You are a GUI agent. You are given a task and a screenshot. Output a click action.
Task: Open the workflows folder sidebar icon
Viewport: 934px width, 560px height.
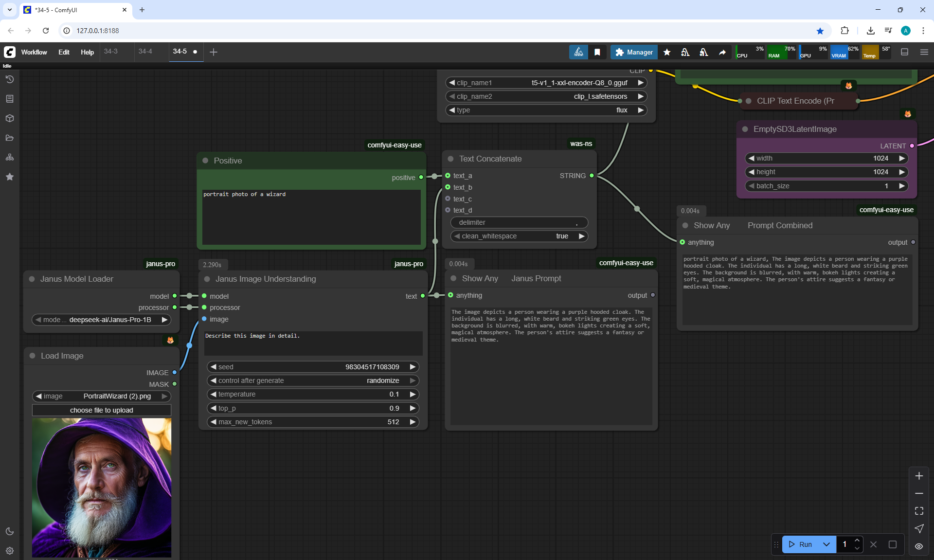pyautogui.click(x=9, y=138)
